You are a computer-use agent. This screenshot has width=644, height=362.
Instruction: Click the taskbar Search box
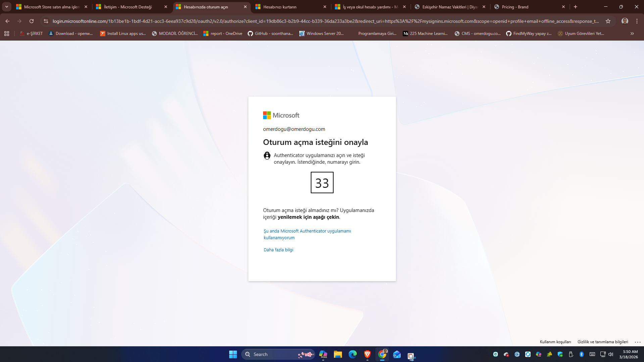(278, 354)
